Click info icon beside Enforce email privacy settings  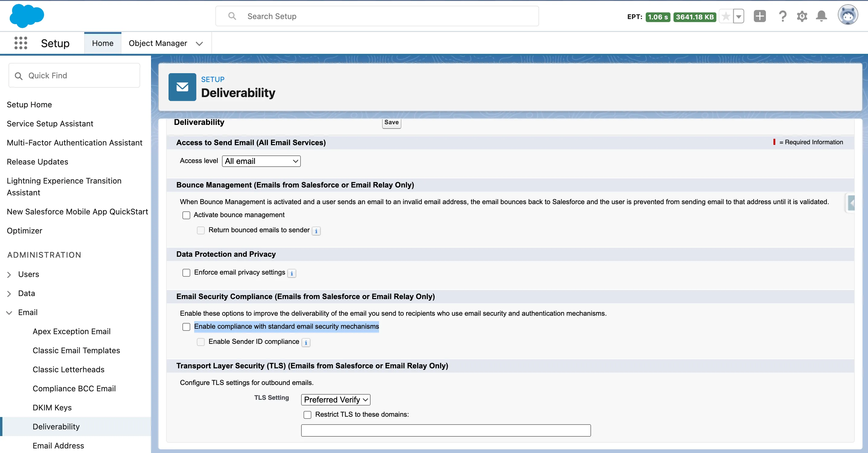click(291, 273)
